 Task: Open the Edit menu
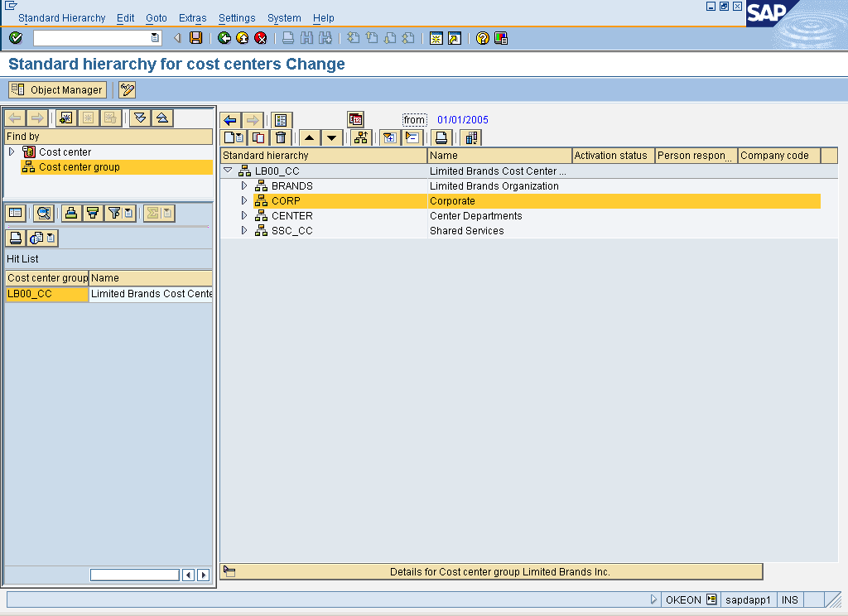[x=126, y=18]
